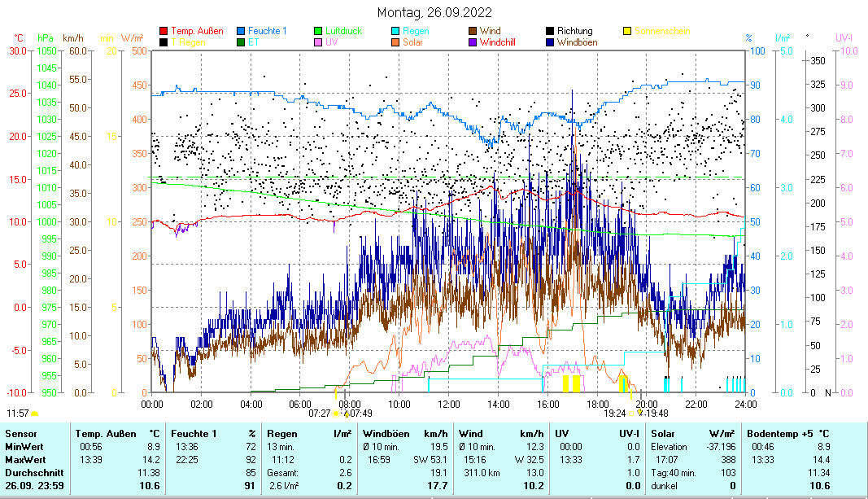868x499 pixels.
Task: Click the yellow Sonnenschein legend square
Action: point(628,31)
